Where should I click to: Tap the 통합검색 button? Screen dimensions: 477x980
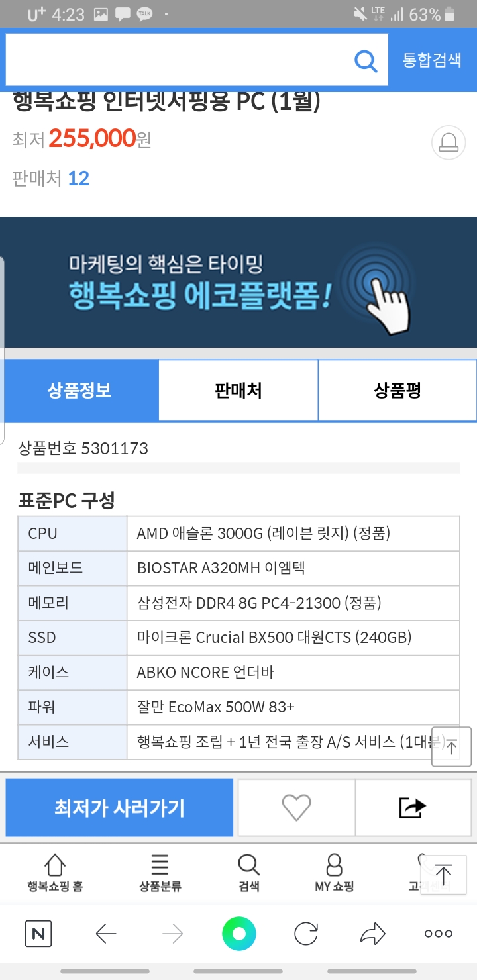432,60
